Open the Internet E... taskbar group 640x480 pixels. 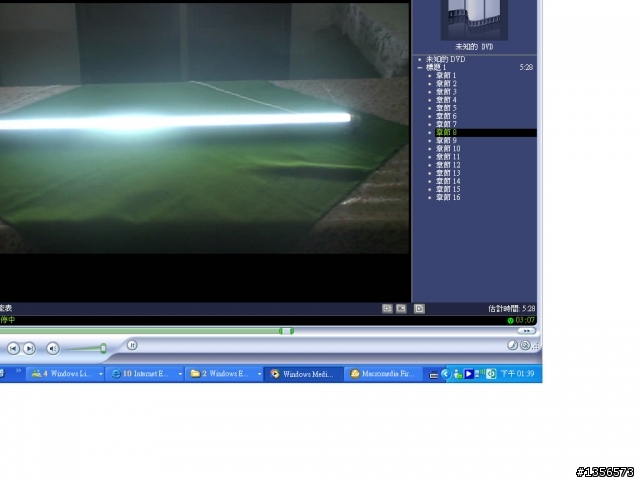(x=144, y=374)
